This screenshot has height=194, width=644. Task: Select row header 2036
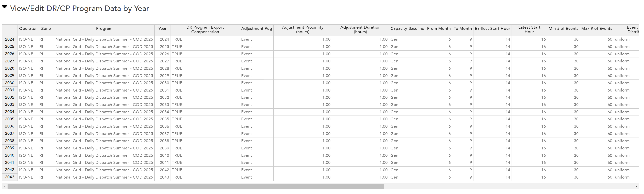click(x=10, y=126)
